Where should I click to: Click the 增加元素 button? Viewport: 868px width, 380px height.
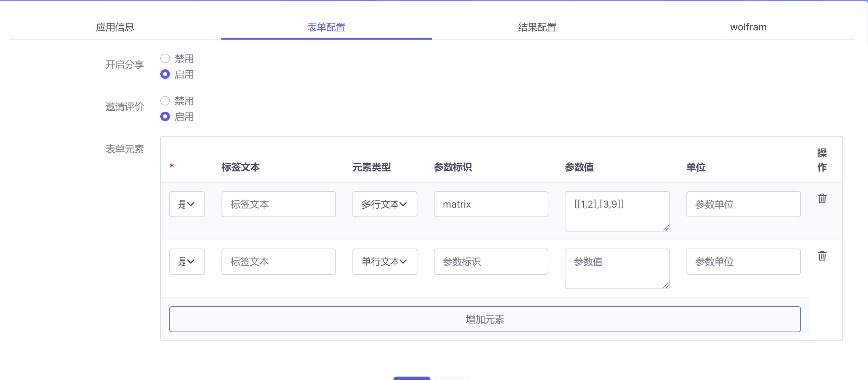pyautogui.click(x=484, y=319)
